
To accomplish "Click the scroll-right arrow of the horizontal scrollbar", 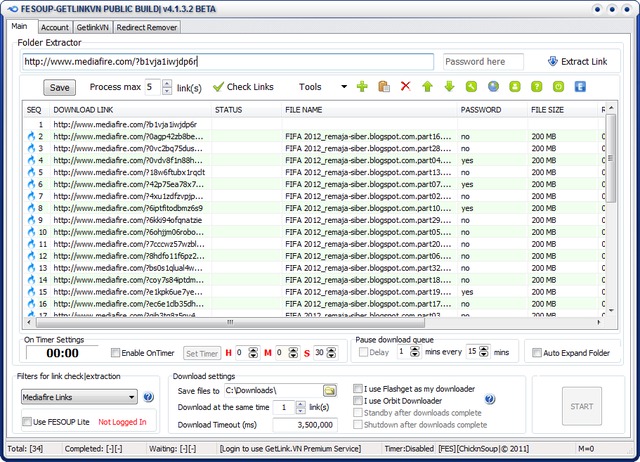I will coord(598,322).
